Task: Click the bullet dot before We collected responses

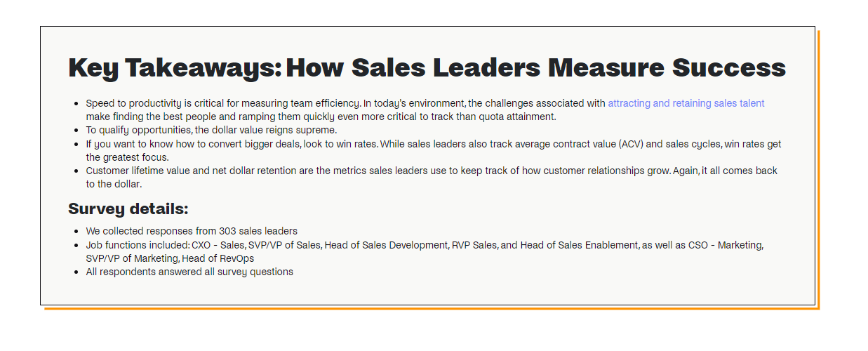Action: point(75,231)
